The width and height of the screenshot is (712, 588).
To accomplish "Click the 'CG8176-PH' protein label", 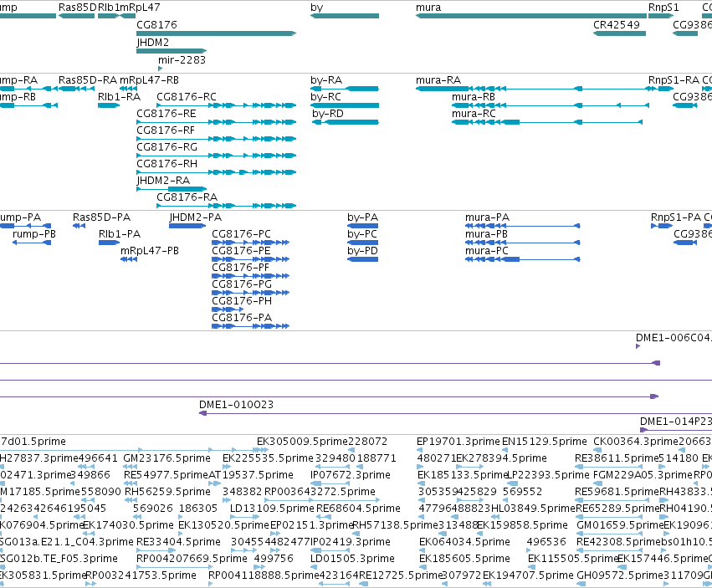I will (x=242, y=301).
